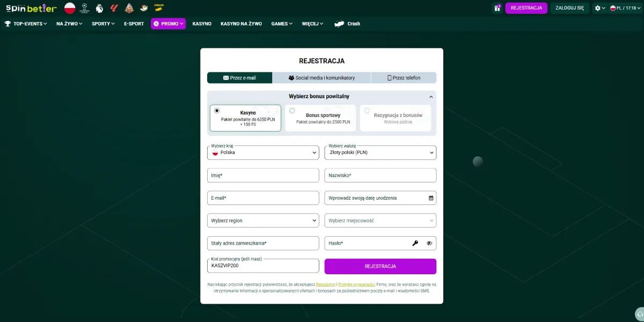
Task: Focus the Nazwisko input field
Action: 380,175
